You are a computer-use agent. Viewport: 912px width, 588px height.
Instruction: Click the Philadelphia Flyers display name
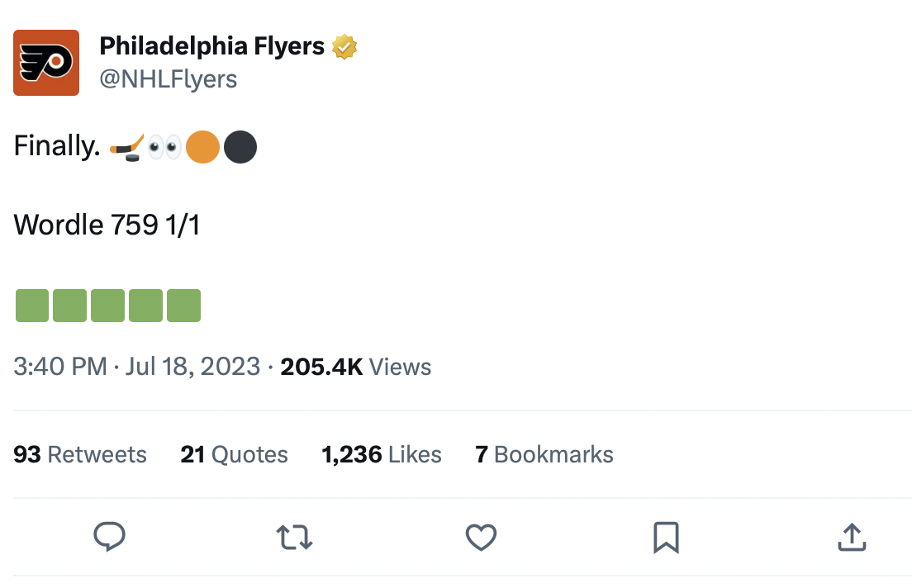pyautogui.click(x=211, y=46)
